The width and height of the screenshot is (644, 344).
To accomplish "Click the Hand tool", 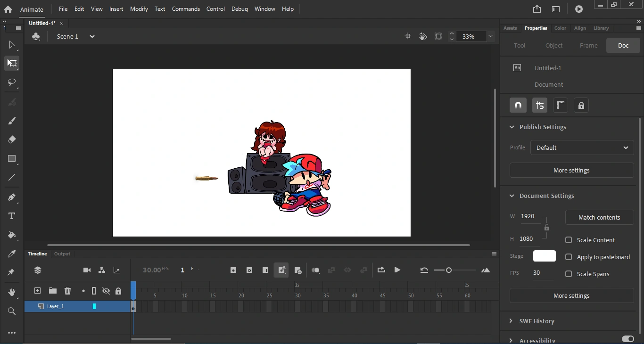I will 12,292.
